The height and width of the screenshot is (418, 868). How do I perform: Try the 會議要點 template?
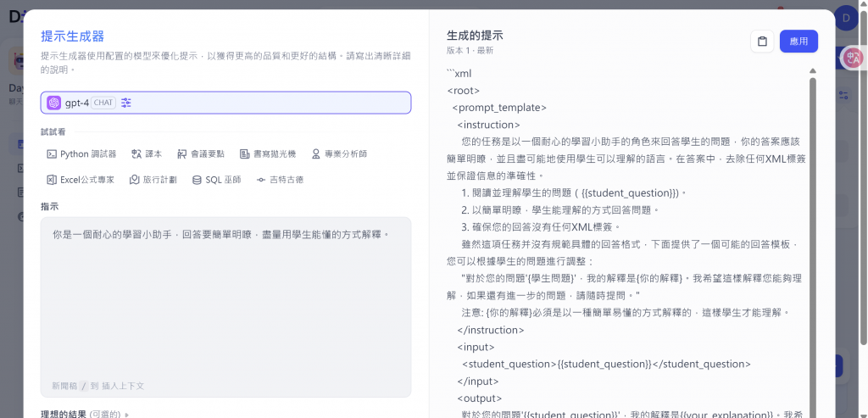coord(201,154)
